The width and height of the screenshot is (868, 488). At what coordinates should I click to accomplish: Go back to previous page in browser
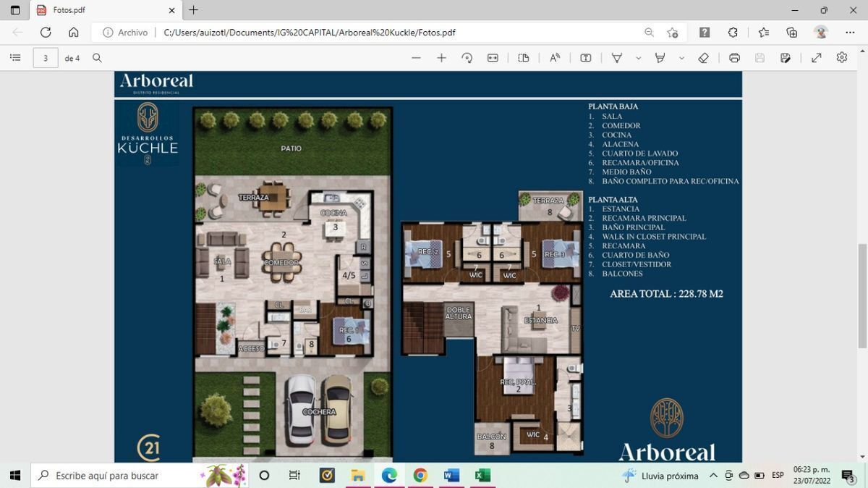[x=17, y=33]
